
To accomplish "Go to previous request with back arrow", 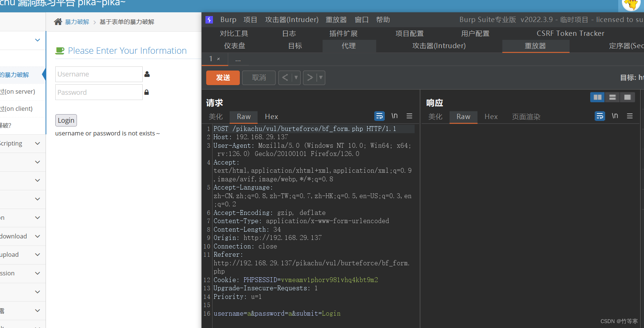I will 285,78.
